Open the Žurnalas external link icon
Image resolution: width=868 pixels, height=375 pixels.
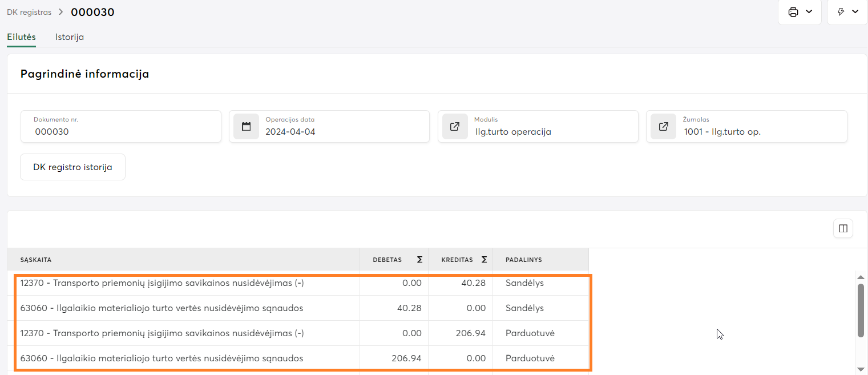664,127
